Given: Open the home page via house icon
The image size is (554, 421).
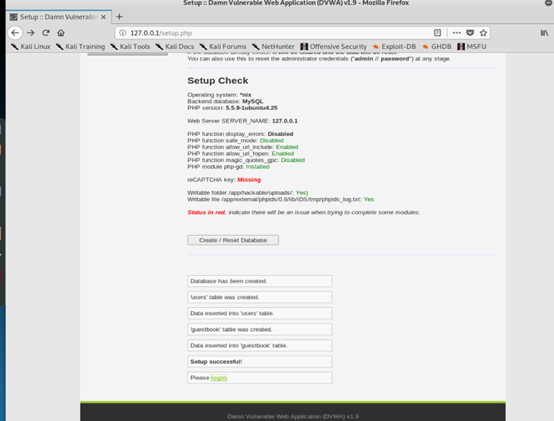Looking at the screenshot, I should 61,33.
